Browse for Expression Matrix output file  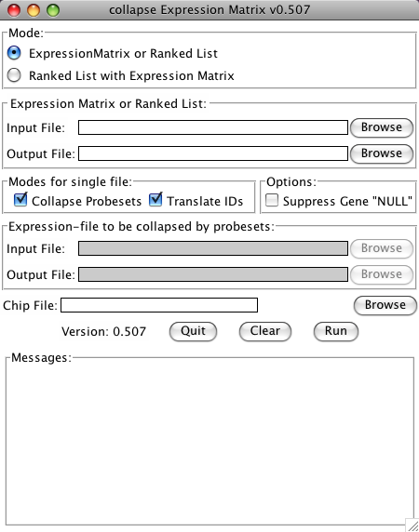pyautogui.click(x=382, y=153)
